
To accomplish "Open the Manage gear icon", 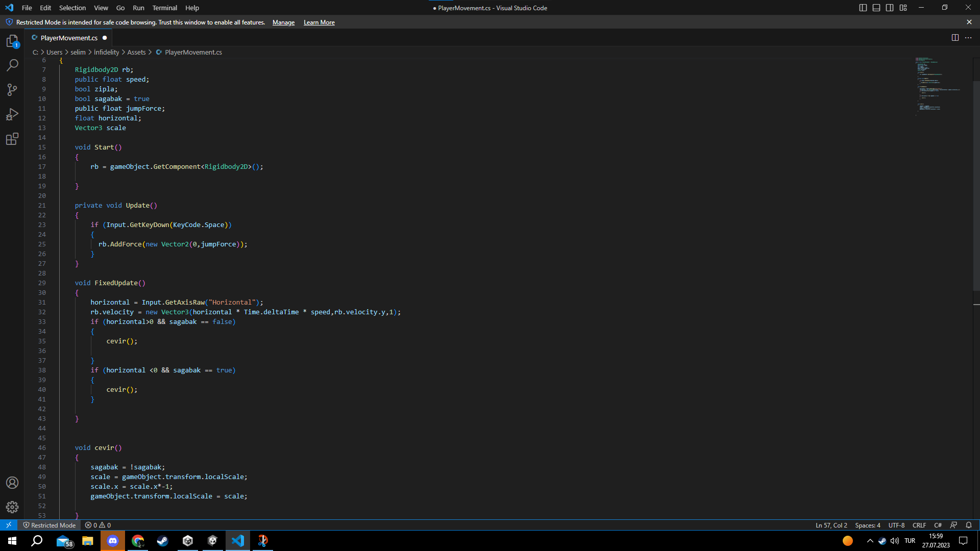I will [x=12, y=507].
